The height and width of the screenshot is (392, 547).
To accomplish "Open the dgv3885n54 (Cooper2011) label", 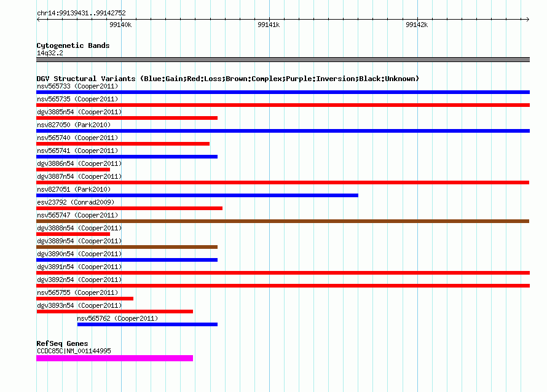I will 79,112.
